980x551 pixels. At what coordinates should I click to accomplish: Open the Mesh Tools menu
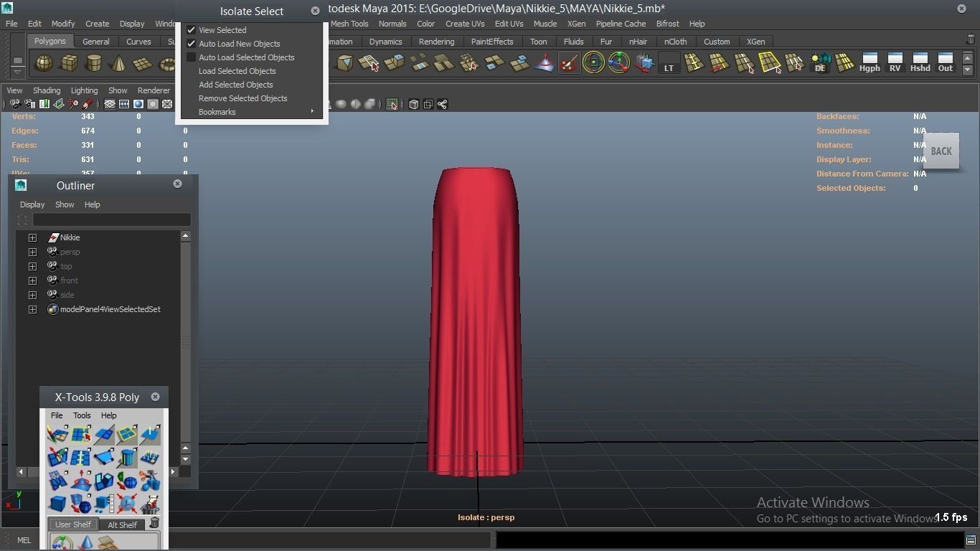(x=349, y=24)
